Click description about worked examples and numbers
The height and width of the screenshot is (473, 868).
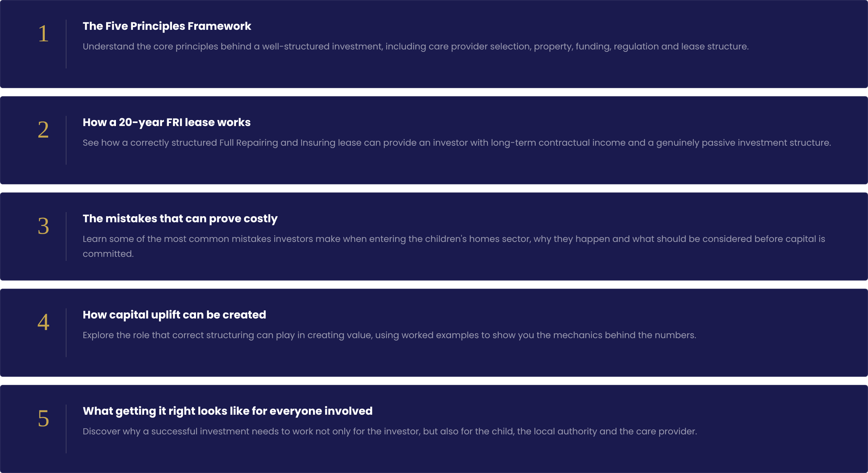389,335
